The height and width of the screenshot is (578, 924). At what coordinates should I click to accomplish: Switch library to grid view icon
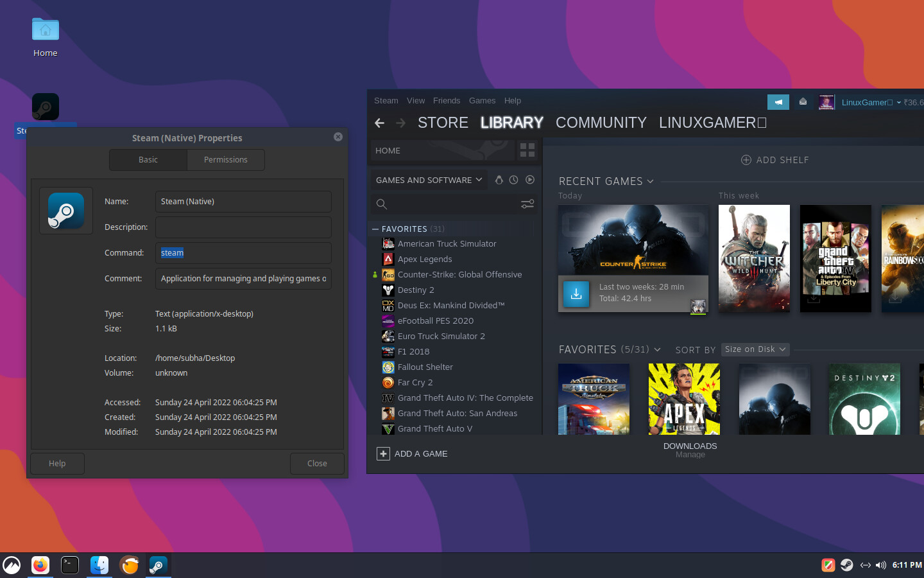[527, 150]
